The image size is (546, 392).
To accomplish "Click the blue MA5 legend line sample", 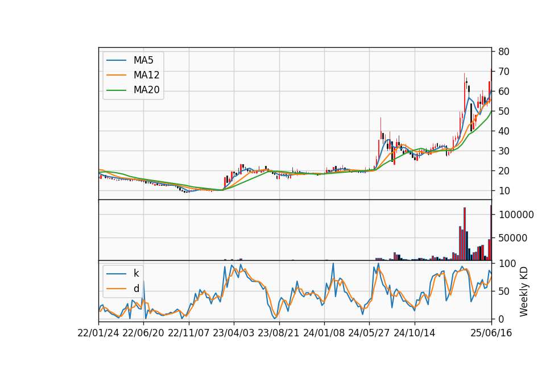I will point(116,60).
